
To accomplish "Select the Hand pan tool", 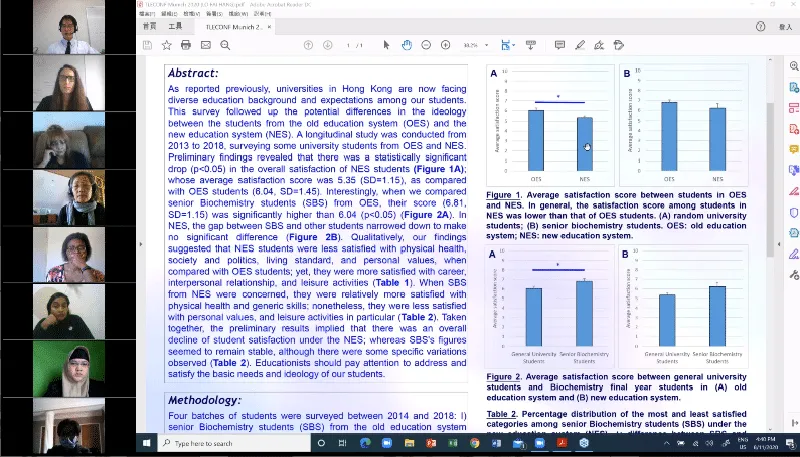I will coord(407,45).
